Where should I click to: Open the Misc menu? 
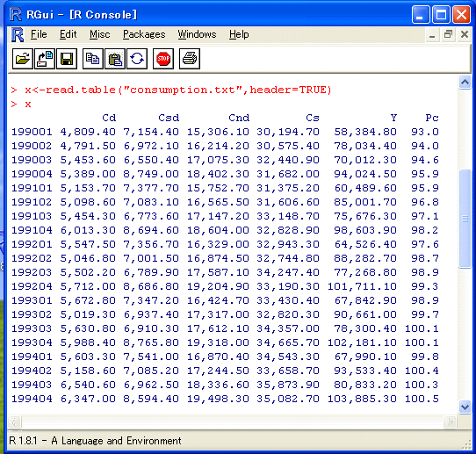100,34
